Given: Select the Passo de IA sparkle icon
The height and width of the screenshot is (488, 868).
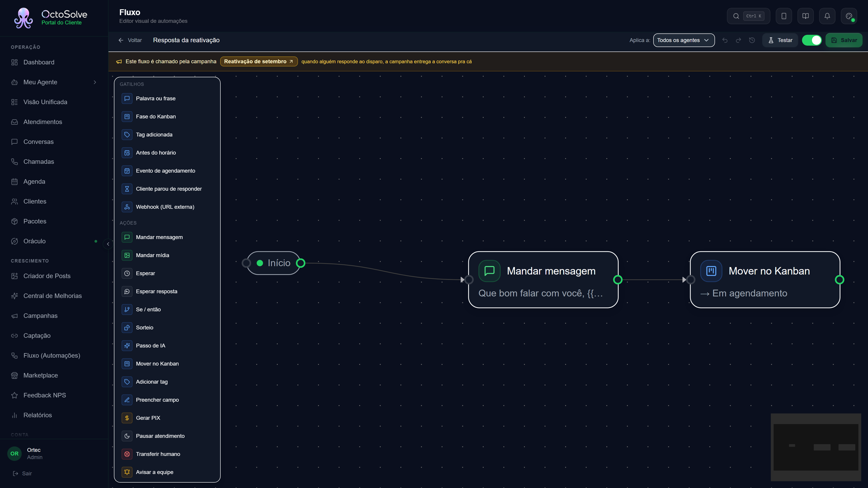Looking at the screenshot, I should (x=127, y=345).
